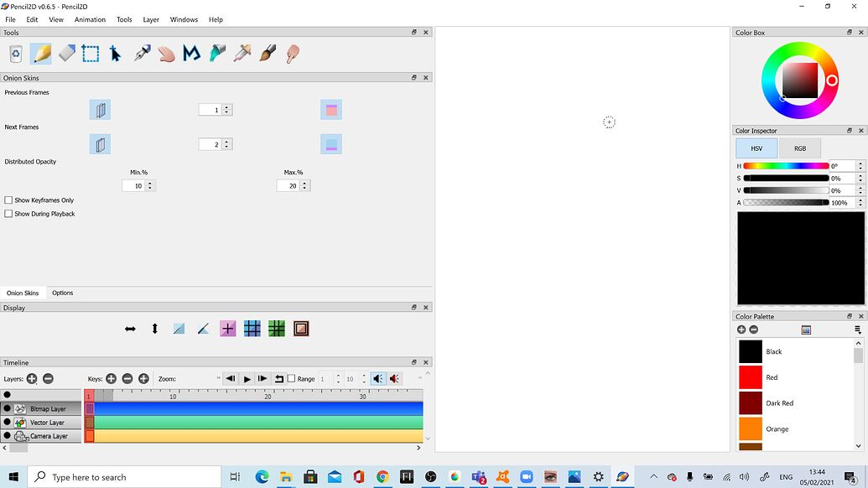Viewport: 868px width, 488px height.
Task: Increase the Max.% opacity stepper
Action: 304,183
